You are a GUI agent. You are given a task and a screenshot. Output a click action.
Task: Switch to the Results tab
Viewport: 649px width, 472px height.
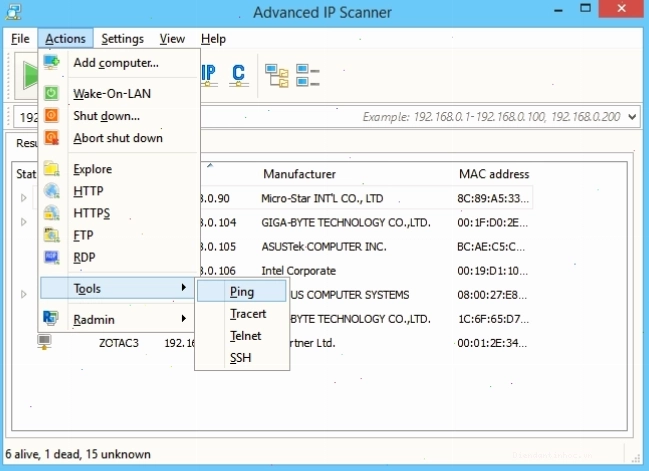point(26,143)
